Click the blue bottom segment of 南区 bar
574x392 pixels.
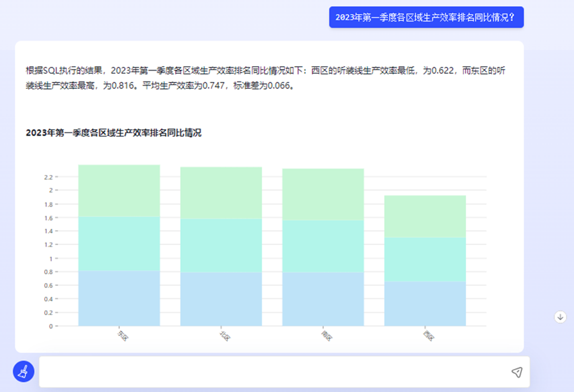pos(323,299)
